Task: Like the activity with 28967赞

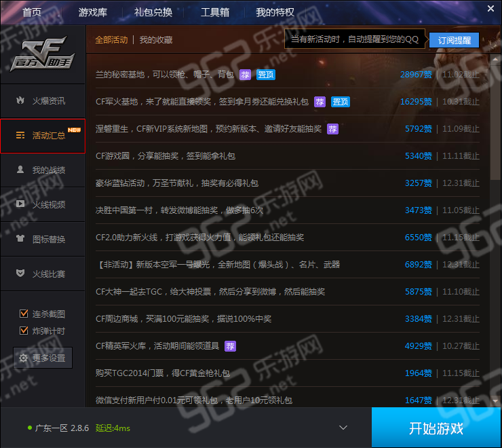Action: coord(416,75)
